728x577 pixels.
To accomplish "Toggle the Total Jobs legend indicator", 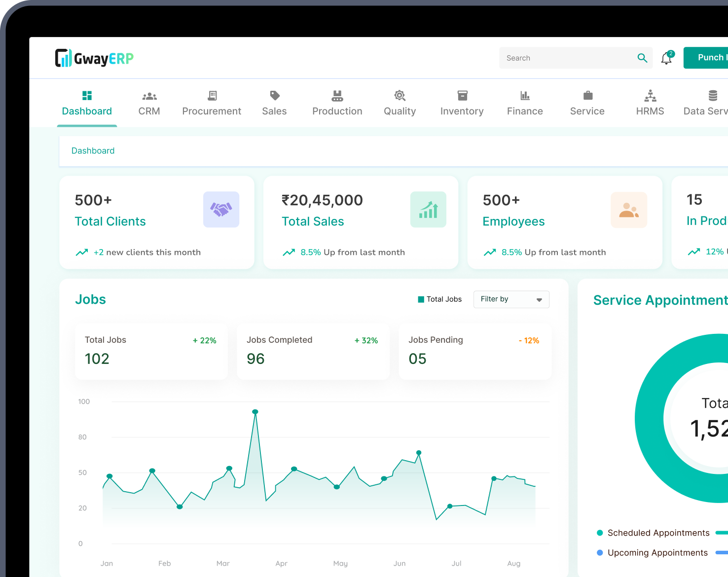I will (x=421, y=299).
